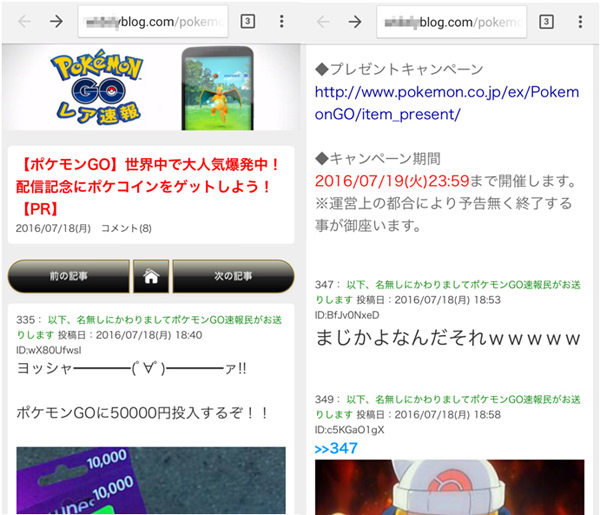Screen dimensions: 600x515
Task: Open the three-dot menu in the left browser
Action: point(280,22)
